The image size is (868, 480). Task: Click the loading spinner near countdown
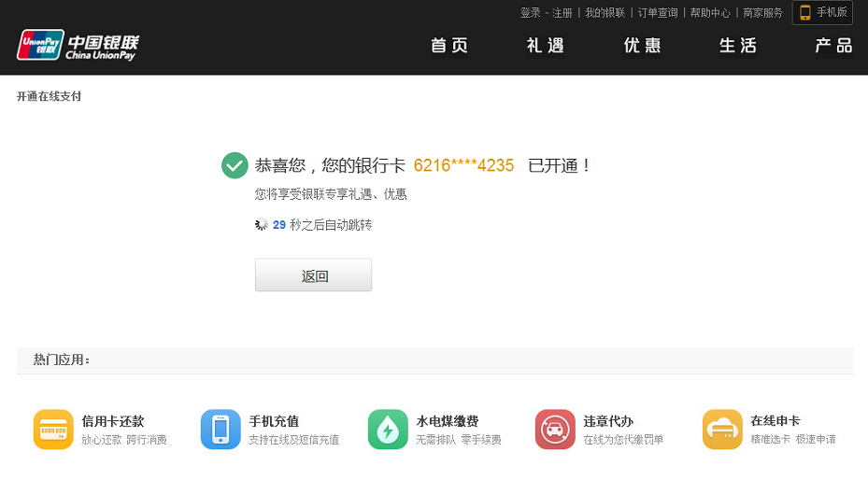262,225
